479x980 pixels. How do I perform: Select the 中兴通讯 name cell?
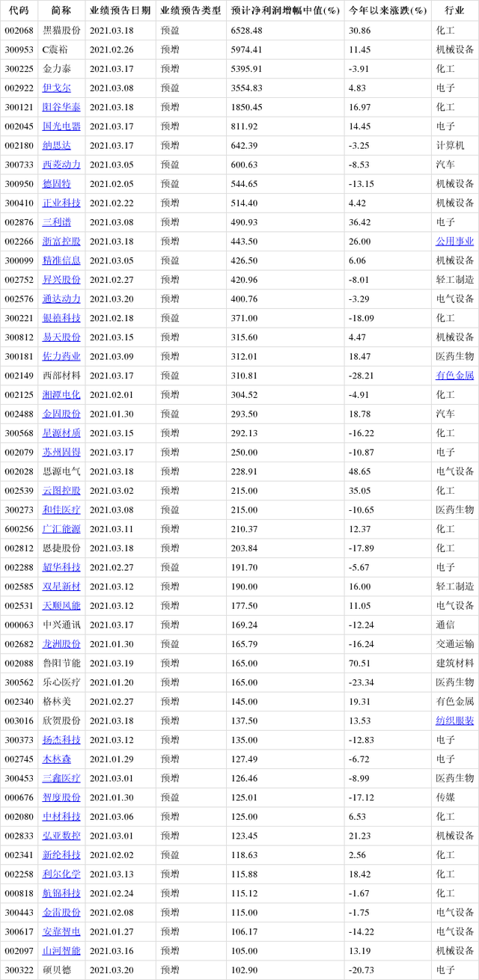61,625
